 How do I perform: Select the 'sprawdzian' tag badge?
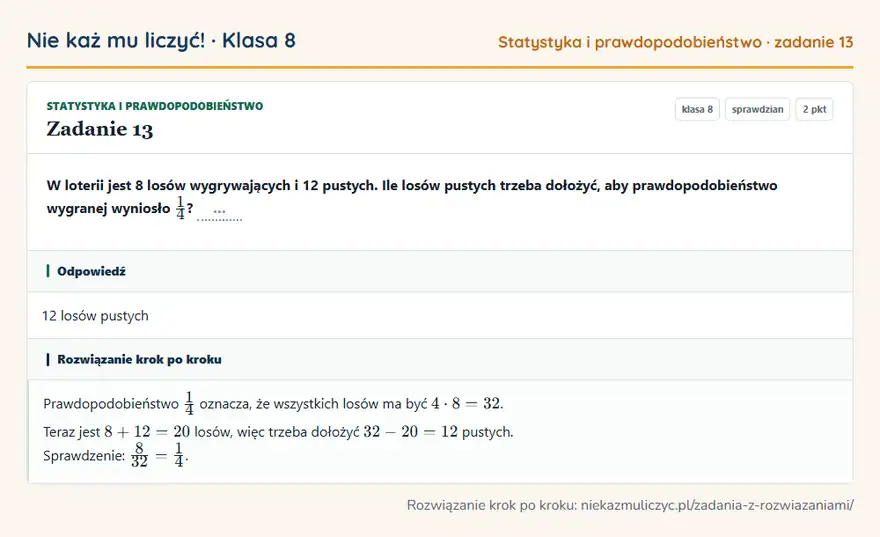758,109
